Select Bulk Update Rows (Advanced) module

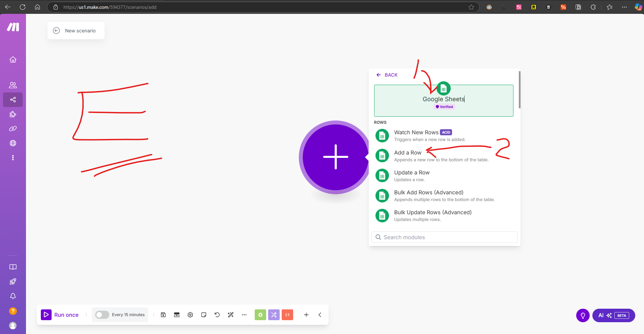[444, 216]
